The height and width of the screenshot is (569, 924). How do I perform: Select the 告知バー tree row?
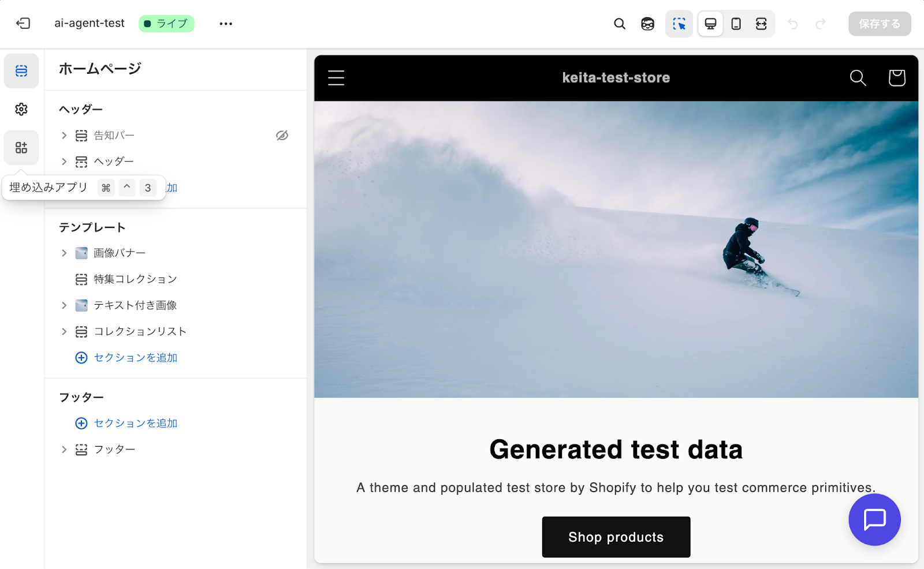175,136
